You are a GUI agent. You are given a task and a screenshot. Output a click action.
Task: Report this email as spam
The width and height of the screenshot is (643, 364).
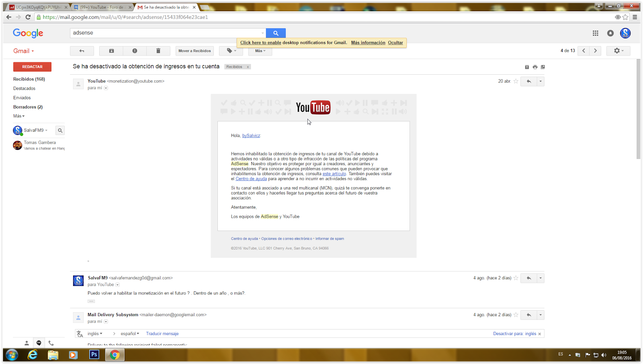tap(135, 51)
